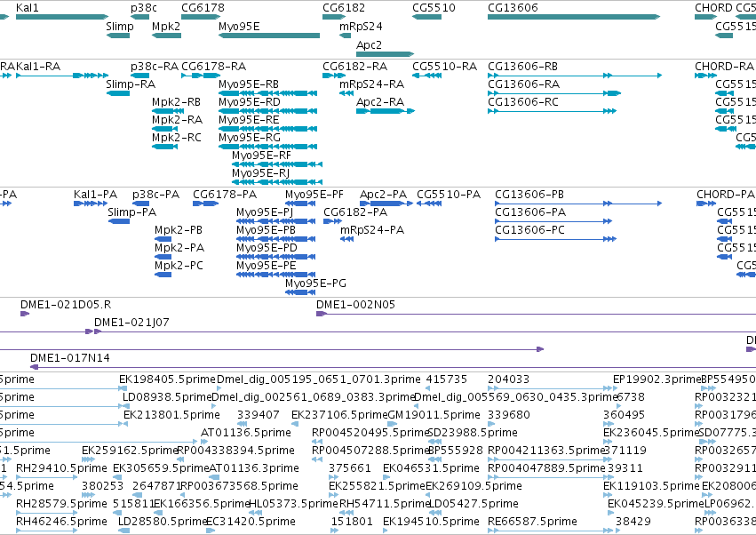The image size is (756, 535).
Task: Select the DME1-002N05 BAC label
Action: point(356,305)
